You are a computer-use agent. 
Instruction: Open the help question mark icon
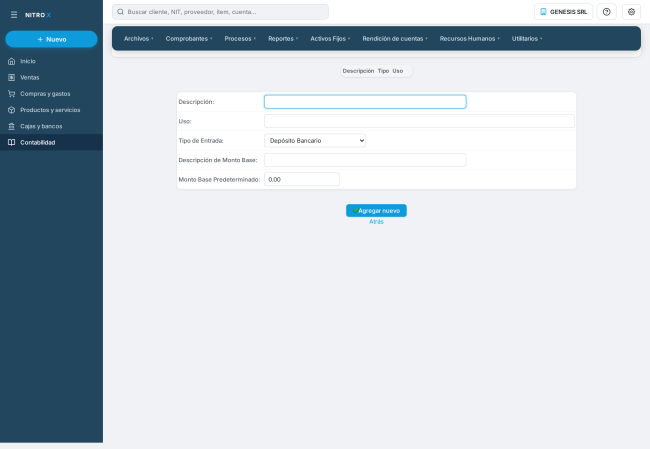pyautogui.click(x=606, y=12)
